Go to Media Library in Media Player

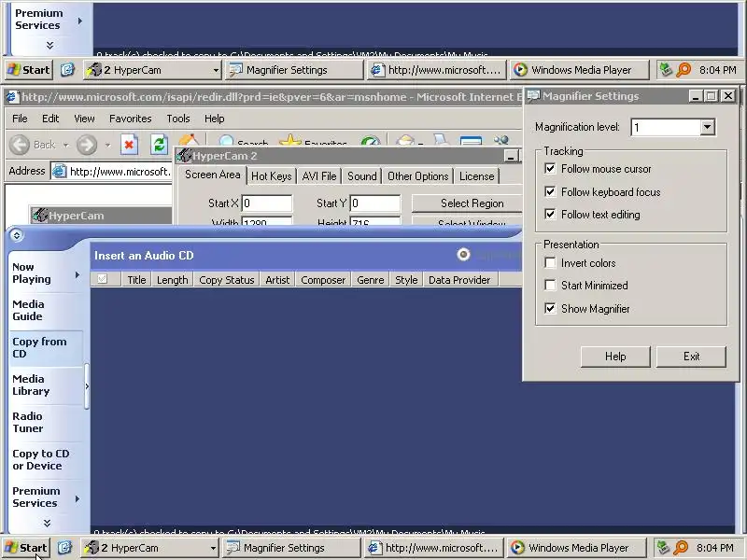[x=46, y=385]
